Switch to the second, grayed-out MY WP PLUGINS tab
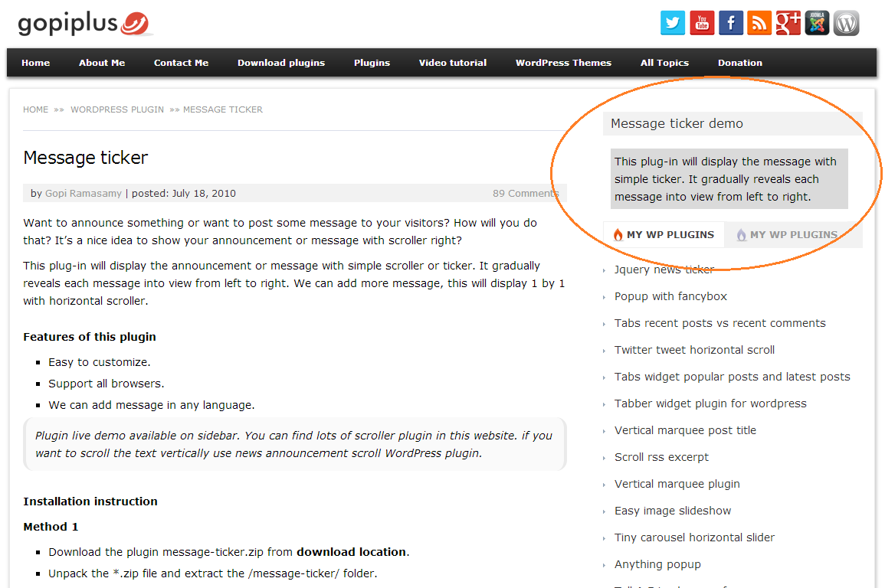Viewport: 885px width, 588px height. 789,234
